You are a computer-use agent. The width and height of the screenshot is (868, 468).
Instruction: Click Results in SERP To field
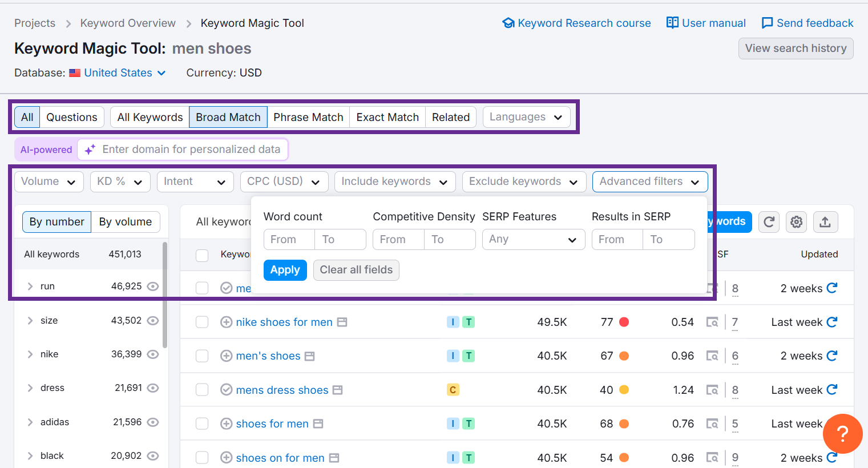[x=669, y=240]
